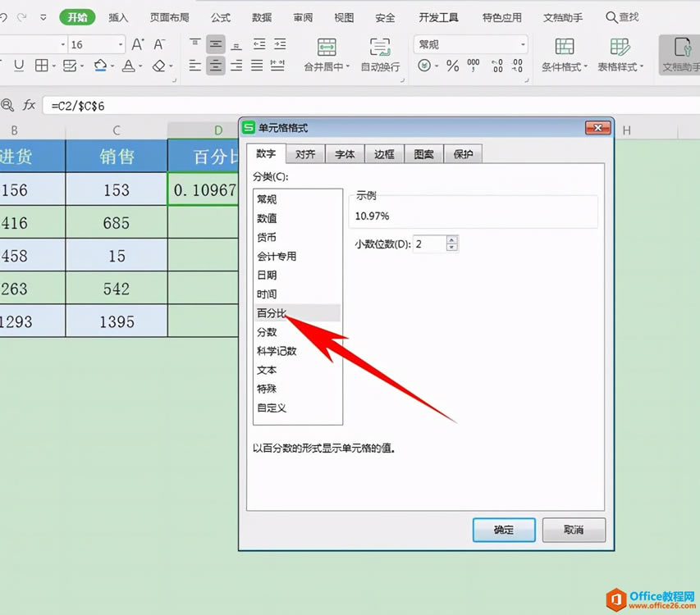Open table styles menu

tap(620, 55)
